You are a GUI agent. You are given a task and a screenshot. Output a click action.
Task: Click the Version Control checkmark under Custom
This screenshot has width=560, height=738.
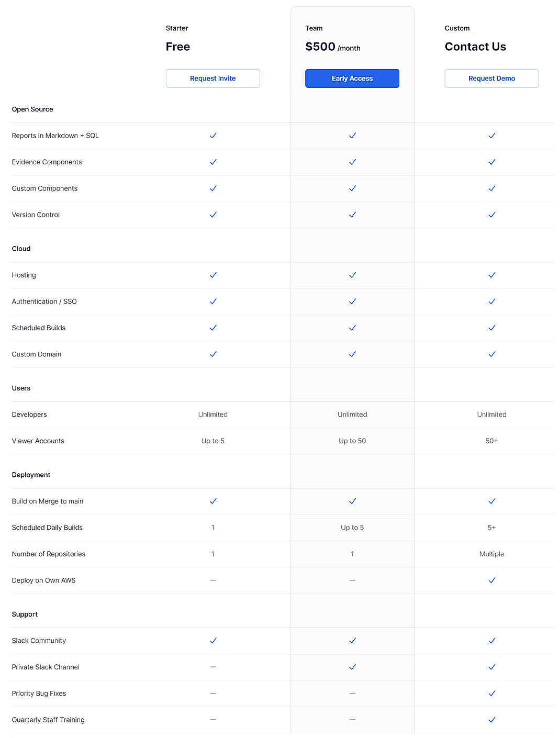tap(491, 215)
